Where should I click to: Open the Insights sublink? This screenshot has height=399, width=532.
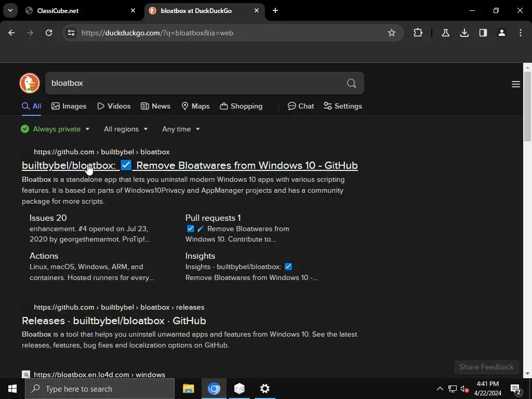click(x=200, y=256)
